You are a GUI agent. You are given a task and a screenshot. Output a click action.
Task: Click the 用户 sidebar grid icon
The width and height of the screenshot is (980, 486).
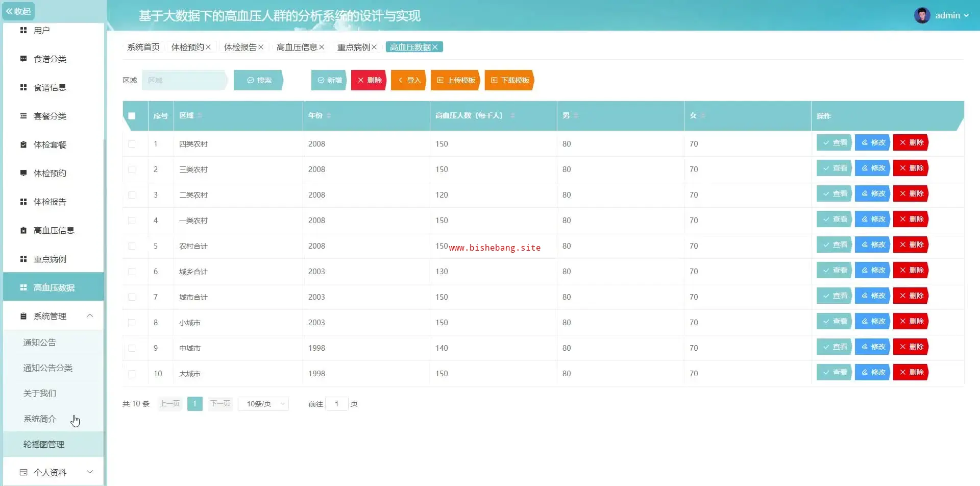coord(23,30)
